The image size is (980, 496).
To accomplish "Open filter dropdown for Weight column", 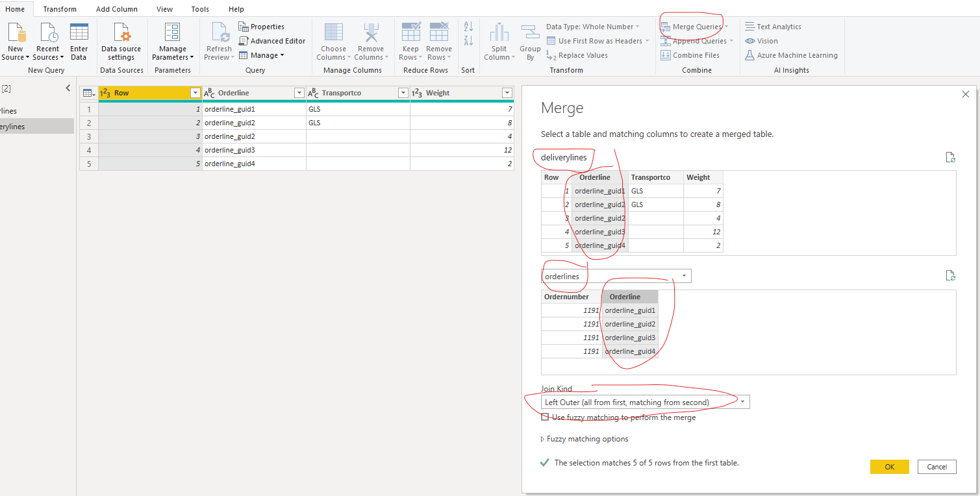I will click(x=507, y=93).
